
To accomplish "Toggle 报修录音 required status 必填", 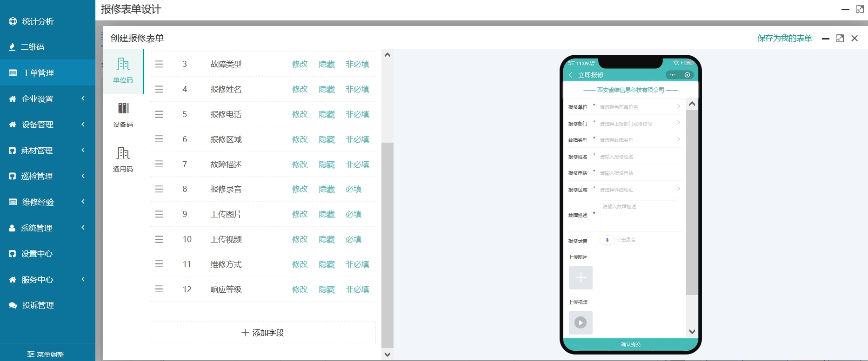I will click(x=354, y=189).
